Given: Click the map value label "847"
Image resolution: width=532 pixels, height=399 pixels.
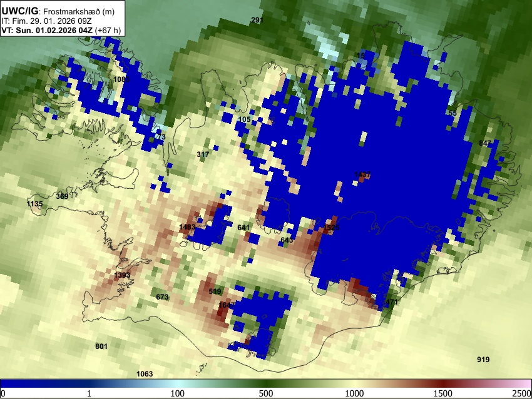Looking at the screenshot, I should (x=485, y=143).
